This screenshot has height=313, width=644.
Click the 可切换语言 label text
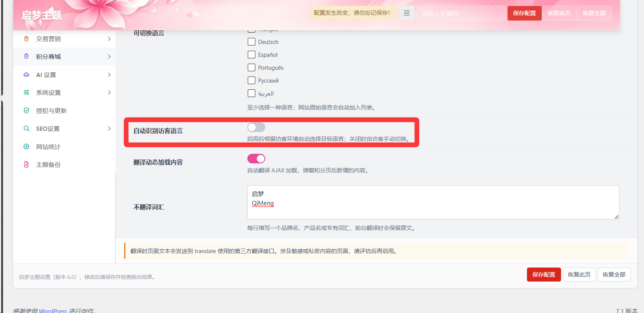[x=149, y=33]
